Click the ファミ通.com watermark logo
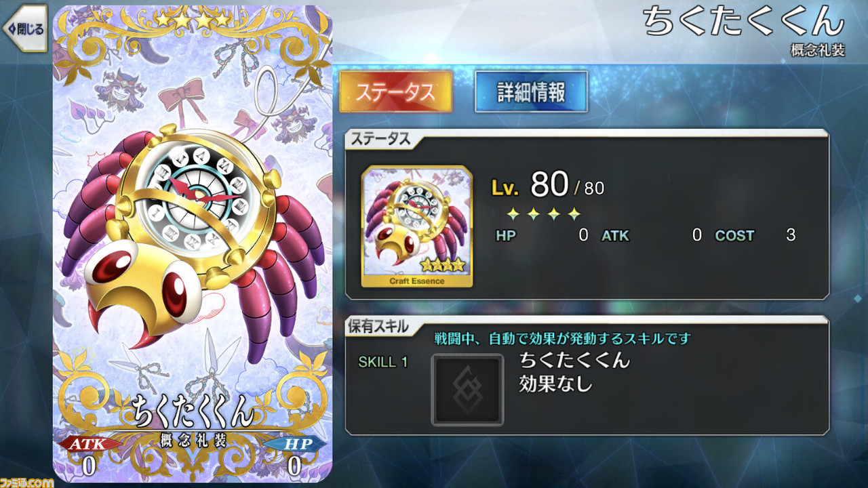The image size is (868, 488). click(27, 482)
